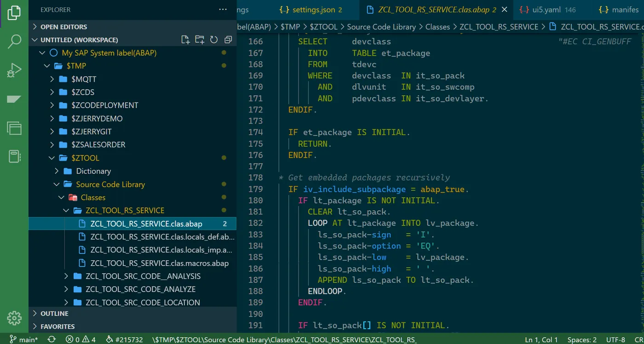Place cursor on 'Get embedded packages recursively' comment
Viewport: 644px width, 344px height.
[369, 178]
